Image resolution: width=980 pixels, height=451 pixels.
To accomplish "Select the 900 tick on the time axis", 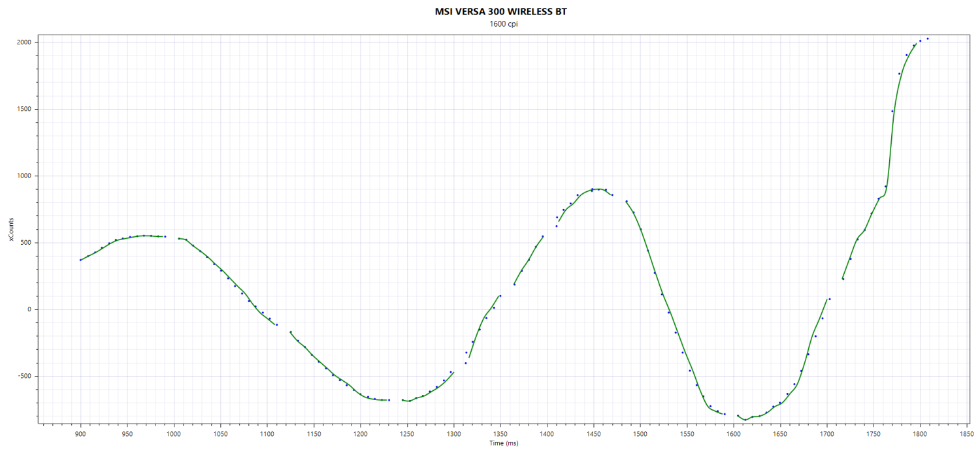I will tap(80, 433).
